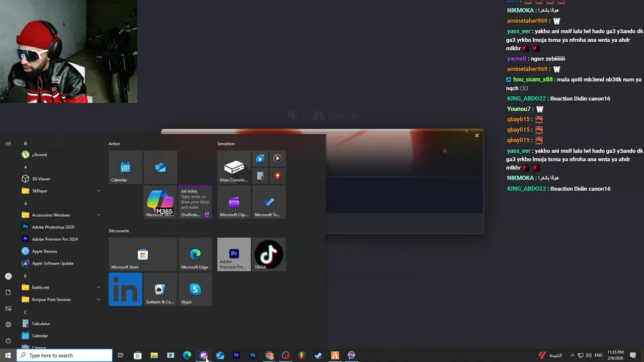
Task: Select the streamer webcam overlay
Action: (x=68, y=51)
